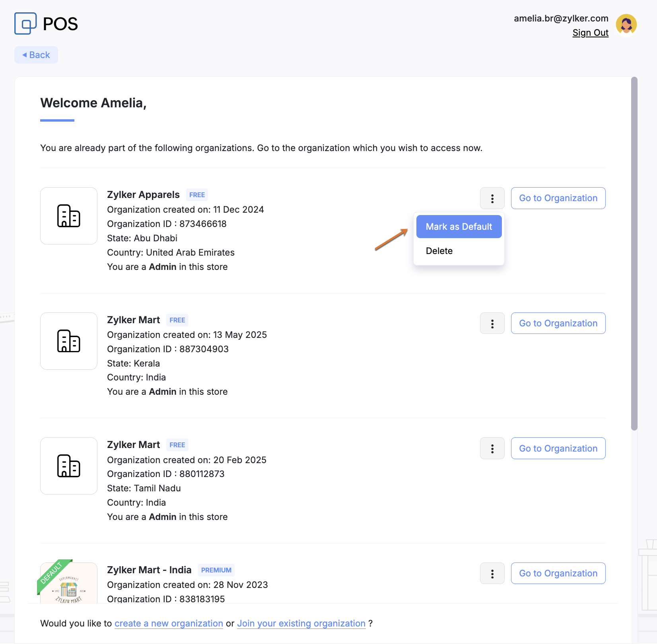Select Mark as Default menu option

(x=459, y=227)
